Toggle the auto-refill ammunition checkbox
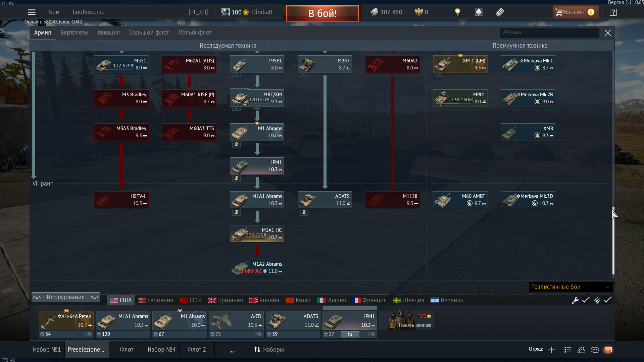Viewport: 644px width, 362px height. (x=607, y=300)
